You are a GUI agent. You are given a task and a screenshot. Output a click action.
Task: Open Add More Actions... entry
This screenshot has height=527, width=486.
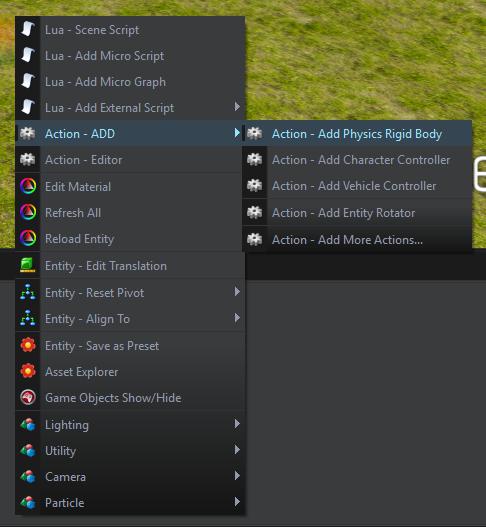pyautogui.click(x=357, y=239)
